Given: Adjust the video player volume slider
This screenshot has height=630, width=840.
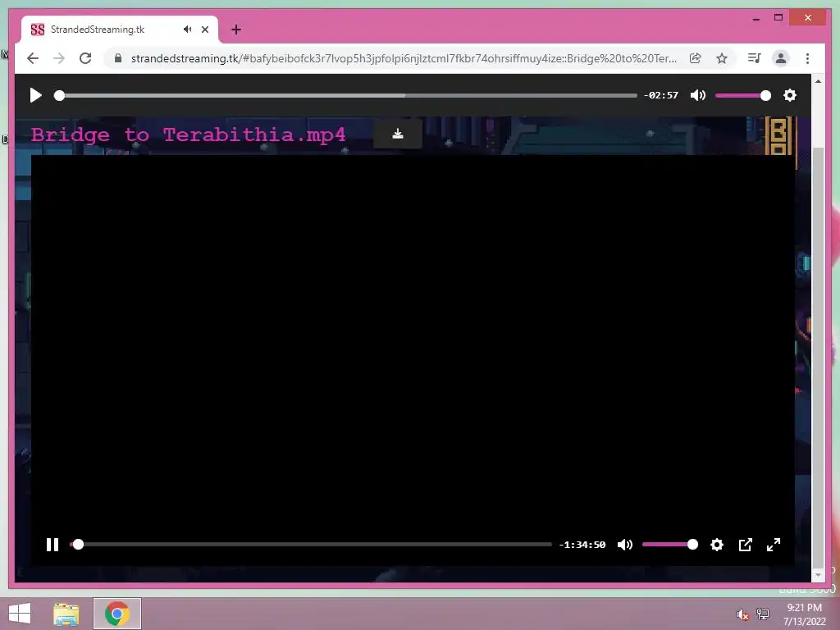Looking at the screenshot, I should (669, 545).
